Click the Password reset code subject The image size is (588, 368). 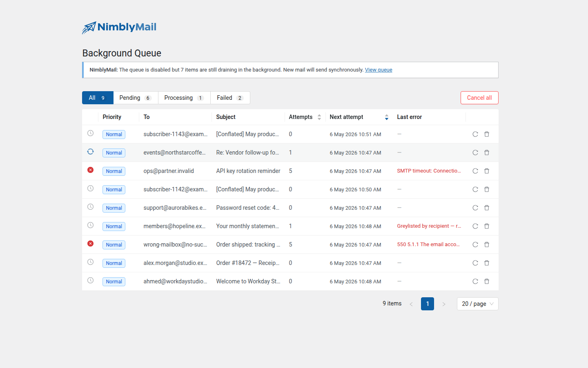coord(248,208)
